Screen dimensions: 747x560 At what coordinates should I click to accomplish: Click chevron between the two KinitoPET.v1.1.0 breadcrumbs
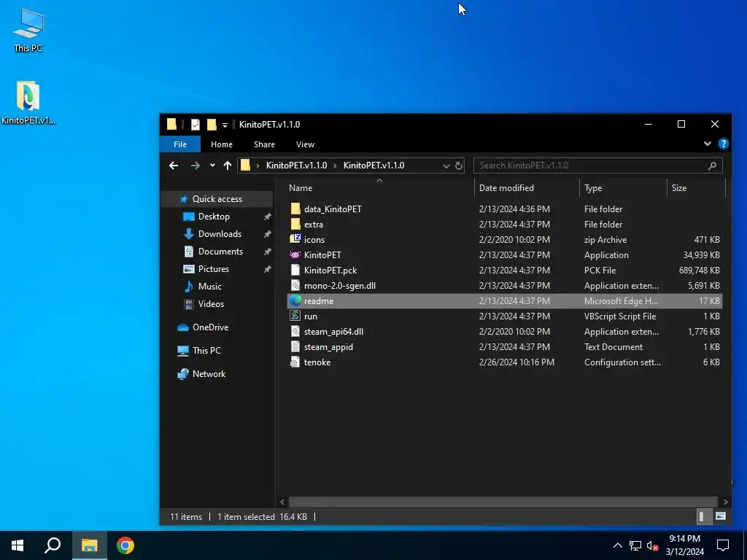tap(336, 166)
